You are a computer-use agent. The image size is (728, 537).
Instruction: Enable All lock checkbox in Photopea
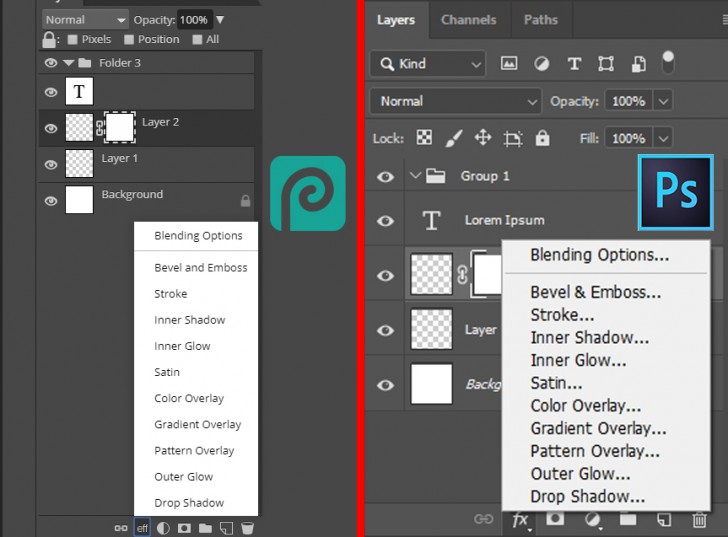[x=197, y=39]
